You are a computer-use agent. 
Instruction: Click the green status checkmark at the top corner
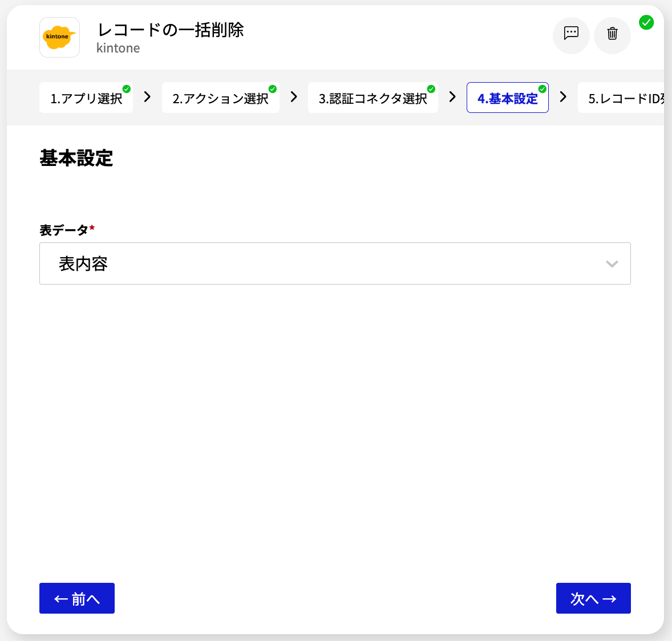[646, 22]
